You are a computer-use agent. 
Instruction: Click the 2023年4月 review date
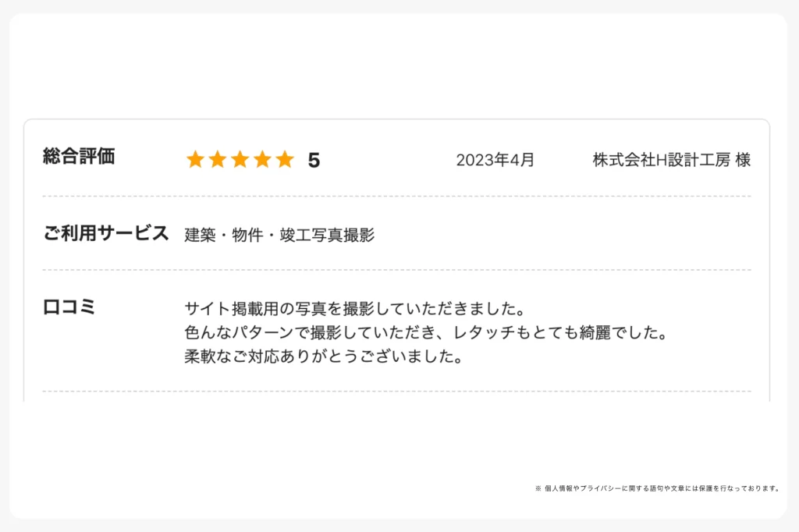click(495, 160)
